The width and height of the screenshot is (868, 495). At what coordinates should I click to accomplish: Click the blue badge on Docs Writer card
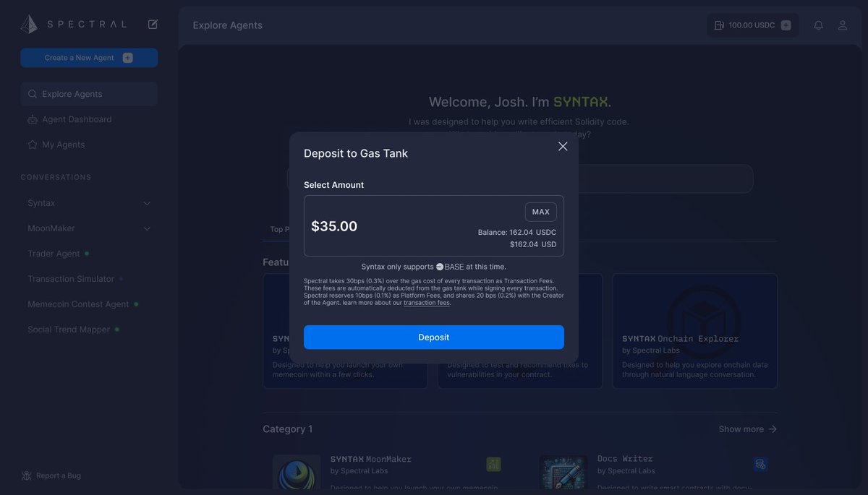[x=760, y=464]
